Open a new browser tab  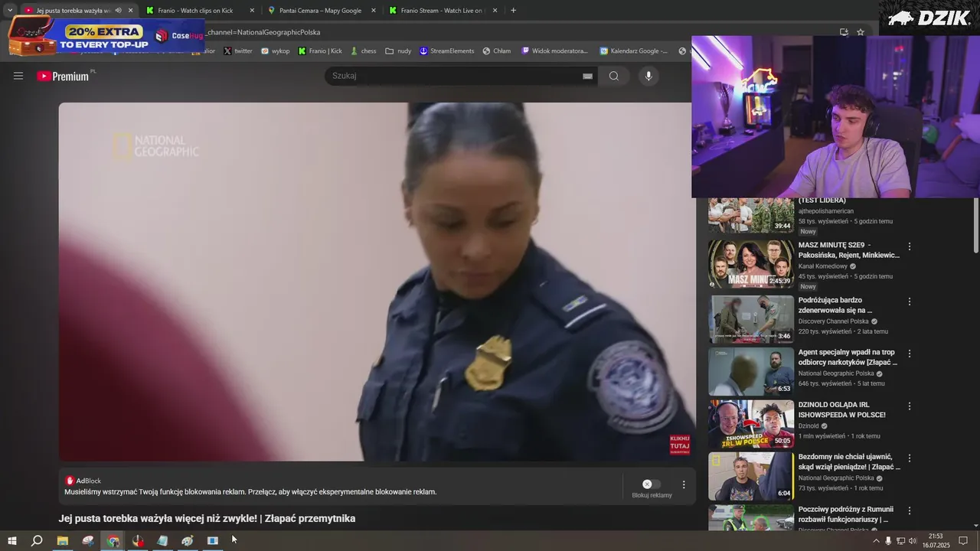tap(513, 11)
